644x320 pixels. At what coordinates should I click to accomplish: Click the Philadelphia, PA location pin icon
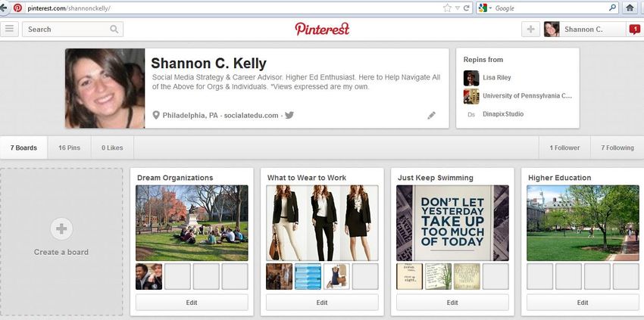click(156, 115)
